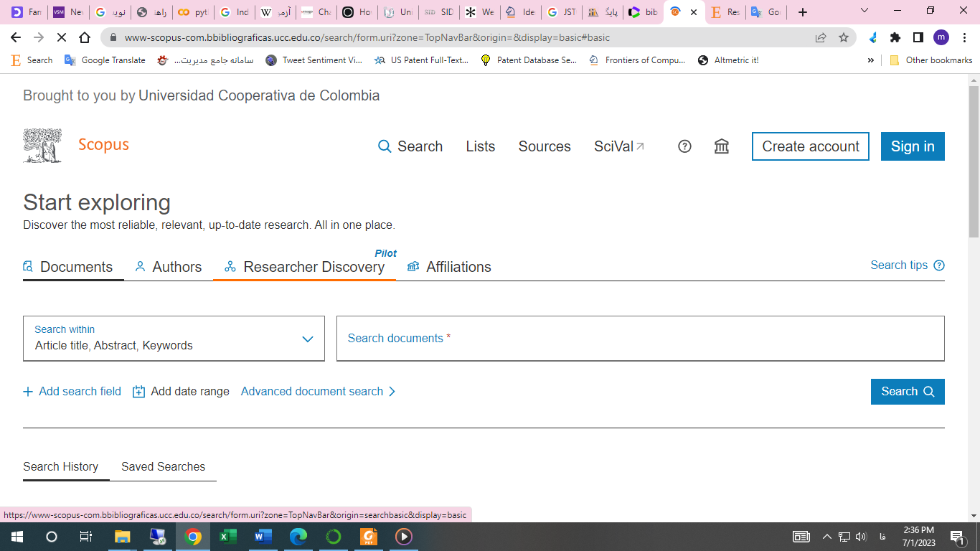The width and height of the screenshot is (980, 551).
Task: Click the Sign in button
Action: 913,146
